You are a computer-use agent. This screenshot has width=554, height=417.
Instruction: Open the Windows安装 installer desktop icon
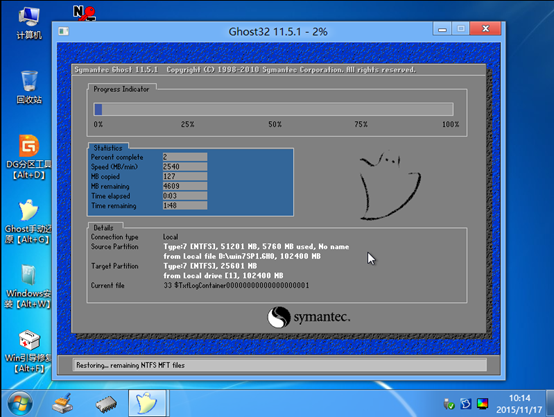pos(28,286)
